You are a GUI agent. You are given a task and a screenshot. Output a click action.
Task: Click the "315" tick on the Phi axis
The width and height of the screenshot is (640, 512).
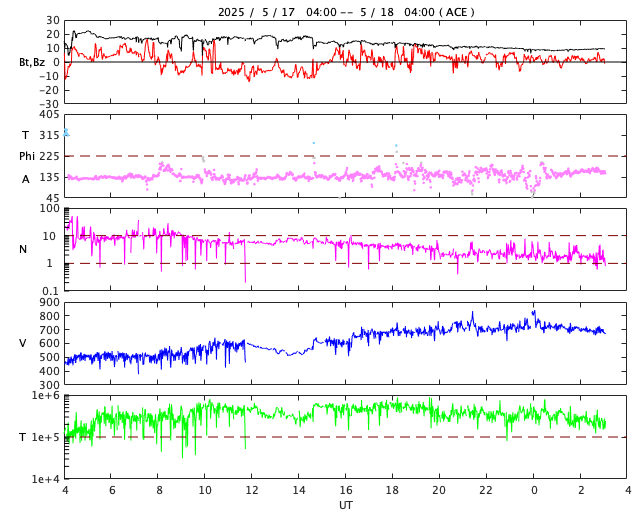49,135
